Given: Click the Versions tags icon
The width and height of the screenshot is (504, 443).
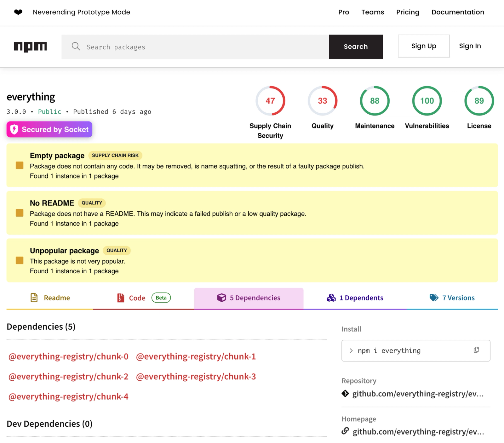Looking at the screenshot, I should point(434,298).
